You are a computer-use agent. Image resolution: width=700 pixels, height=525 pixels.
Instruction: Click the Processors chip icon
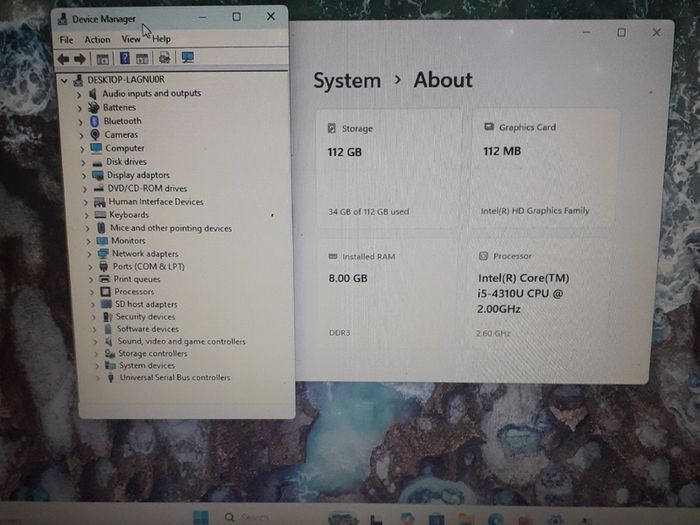click(105, 292)
